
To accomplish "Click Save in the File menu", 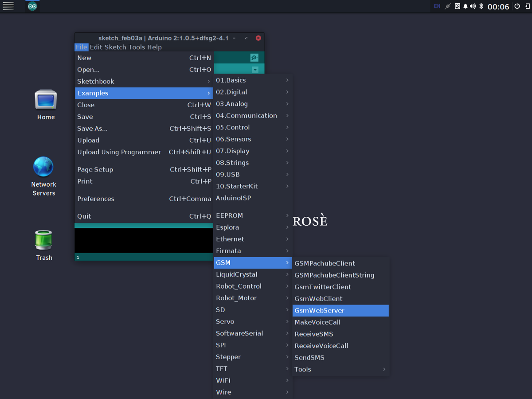I will tap(144, 117).
